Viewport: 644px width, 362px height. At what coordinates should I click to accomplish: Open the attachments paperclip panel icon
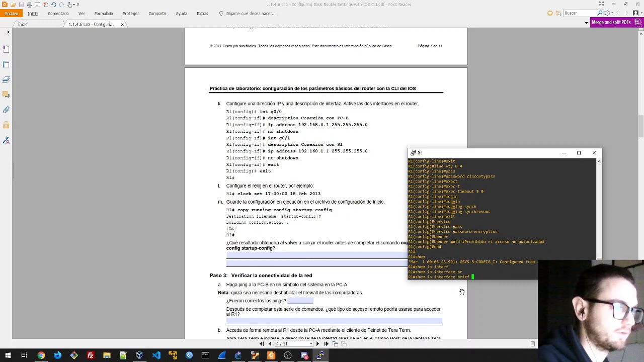[x=6, y=110]
